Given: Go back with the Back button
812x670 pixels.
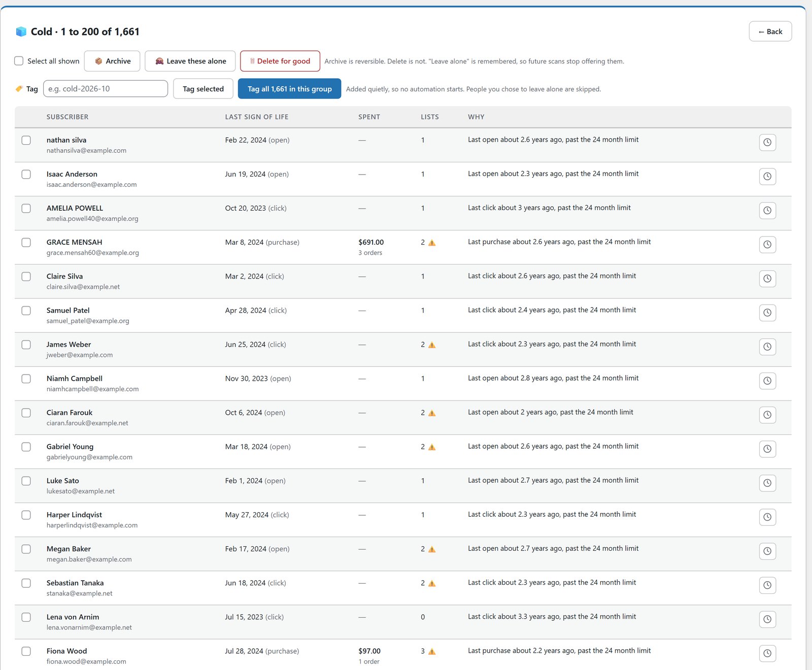Looking at the screenshot, I should coord(770,31).
